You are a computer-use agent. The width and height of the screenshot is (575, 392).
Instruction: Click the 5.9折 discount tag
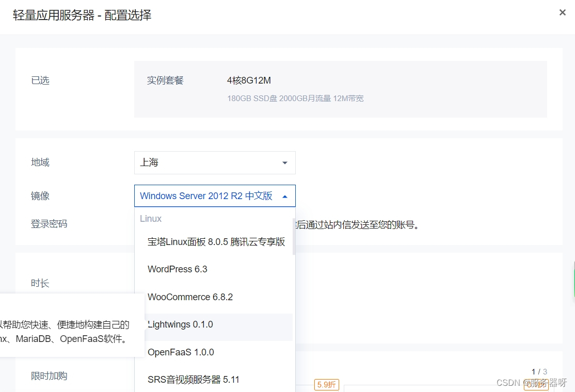click(326, 385)
